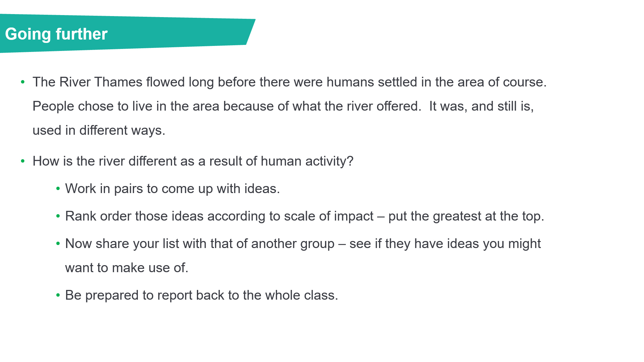Click the bullet dot beside "Rank order"
The image size is (644, 362).
[58, 216]
